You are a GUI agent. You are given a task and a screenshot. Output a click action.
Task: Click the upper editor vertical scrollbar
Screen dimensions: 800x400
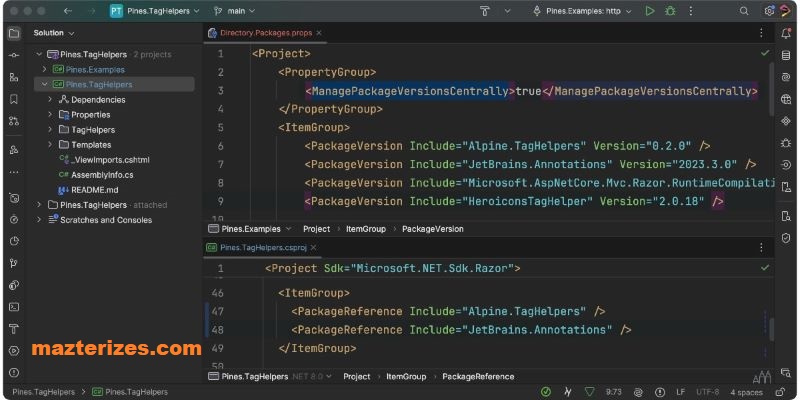pyautogui.click(x=772, y=88)
